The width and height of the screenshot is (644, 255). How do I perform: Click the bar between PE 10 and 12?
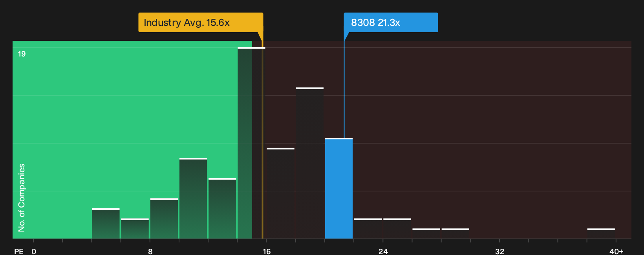(x=193, y=198)
